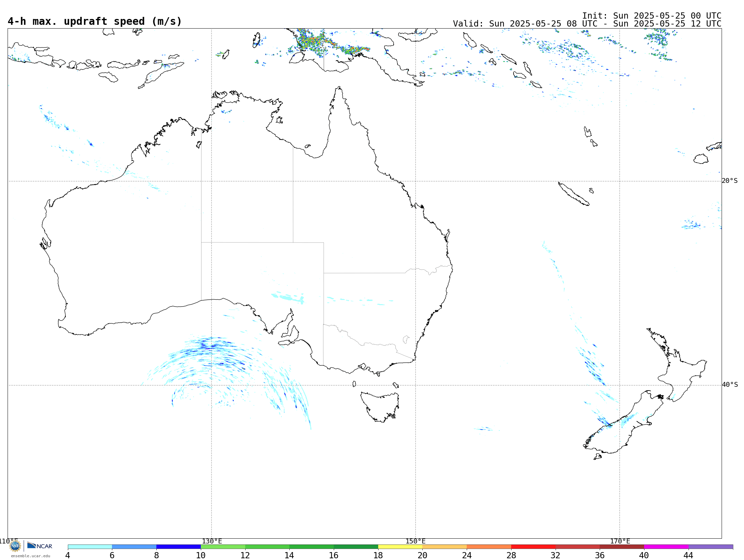Click the 40°S latitude label
The image size is (744, 560).
(730, 385)
